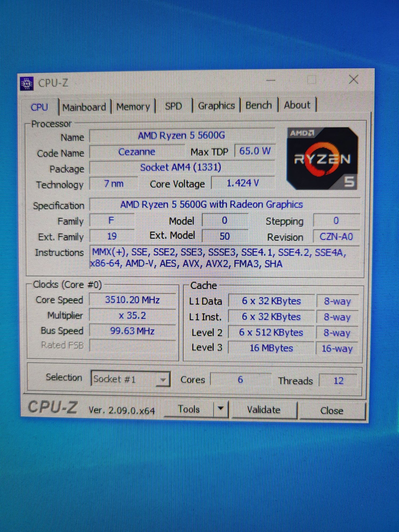This screenshot has width=399, height=532.
Task: Click the Family value F
Action: tap(112, 221)
